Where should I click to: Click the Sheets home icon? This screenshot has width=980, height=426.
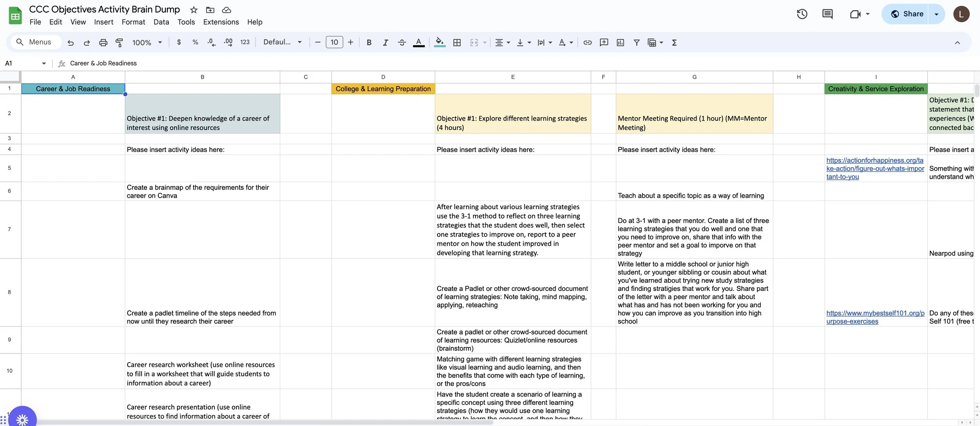15,16
